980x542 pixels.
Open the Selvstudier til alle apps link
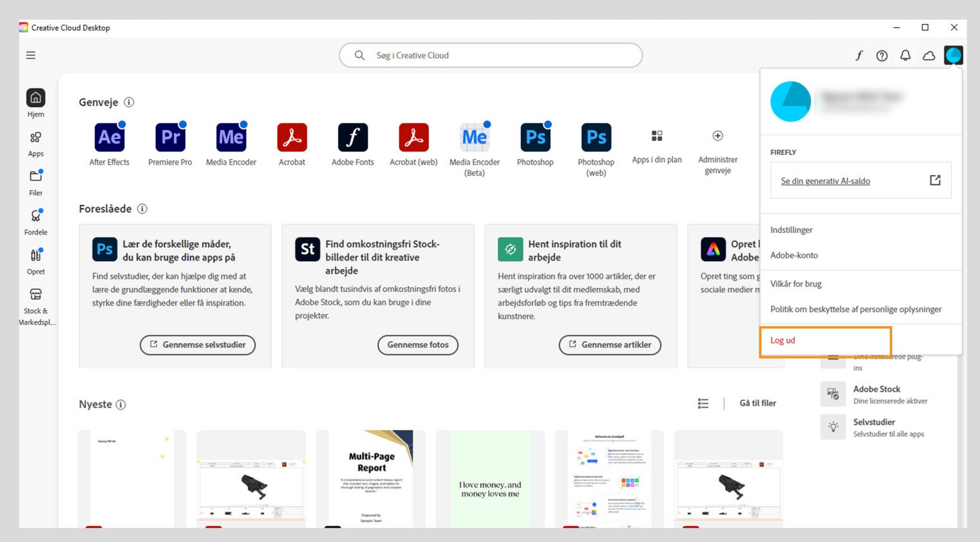click(889, 434)
